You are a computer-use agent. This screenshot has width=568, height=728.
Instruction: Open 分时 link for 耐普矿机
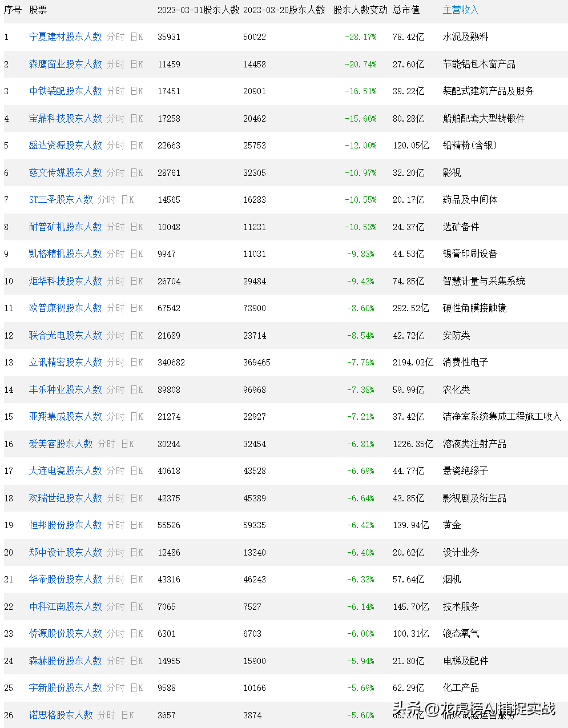(116, 227)
